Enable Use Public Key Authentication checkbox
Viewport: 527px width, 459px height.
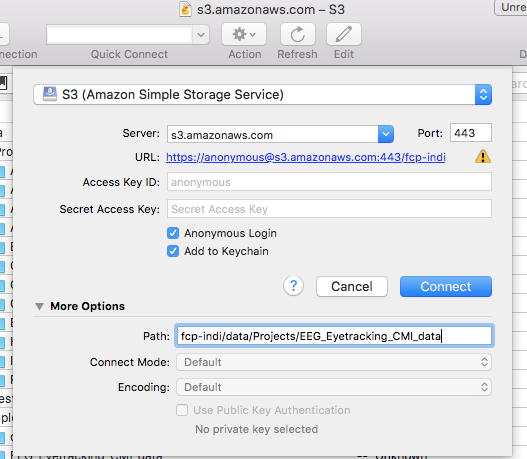click(x=182, y=410)
